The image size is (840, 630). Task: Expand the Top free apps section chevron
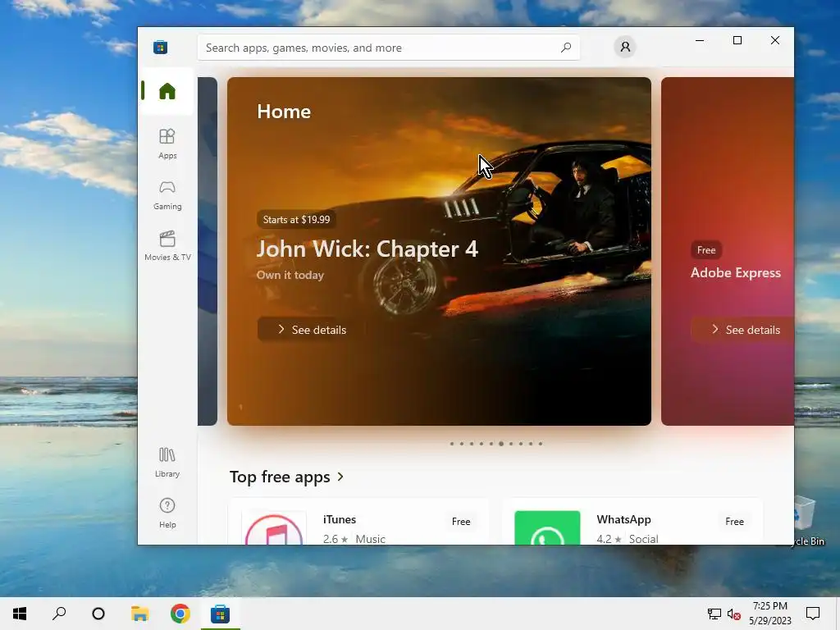[340, 477]
